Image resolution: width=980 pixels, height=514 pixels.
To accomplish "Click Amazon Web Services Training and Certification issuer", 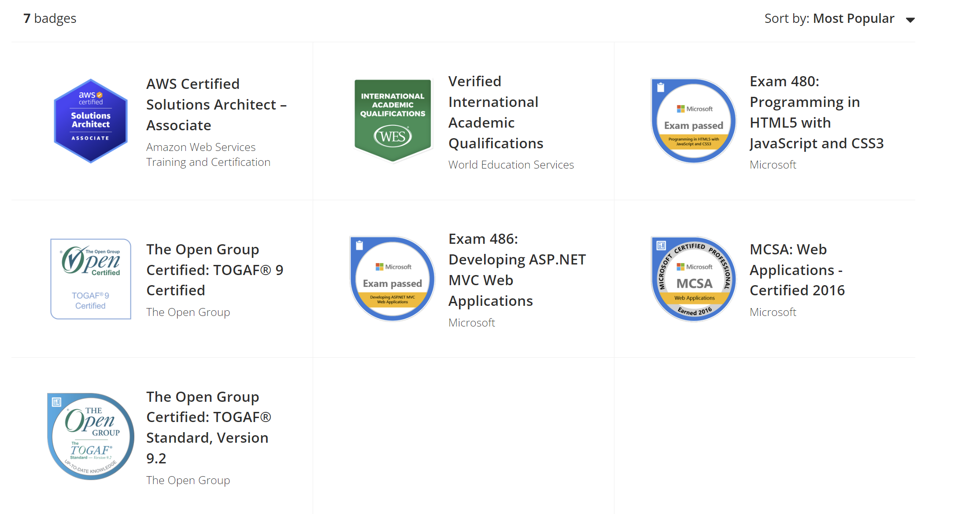I will point(208,154).
